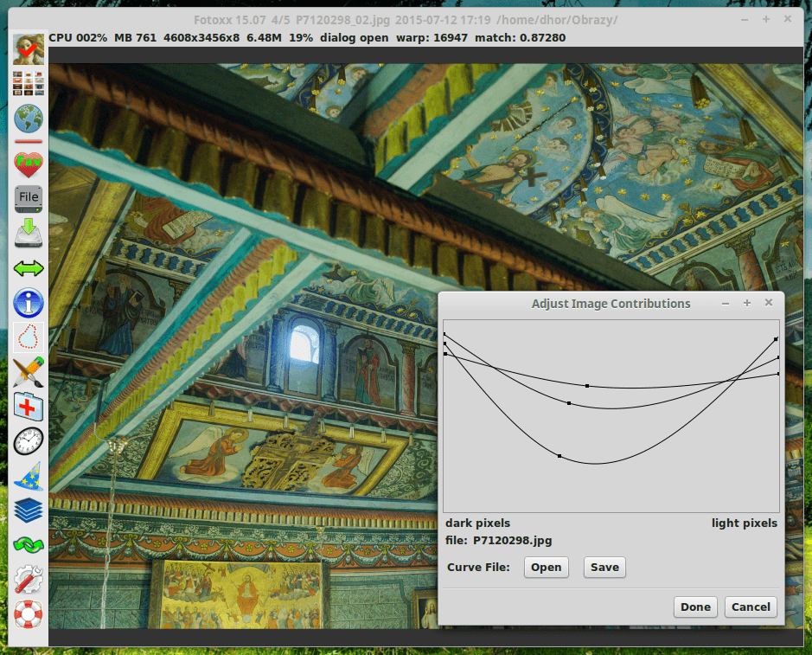Minimize the Adjust Image Contributions dialog
The width and height of the screenshot is (812, 655).
(x=726, y=304)
